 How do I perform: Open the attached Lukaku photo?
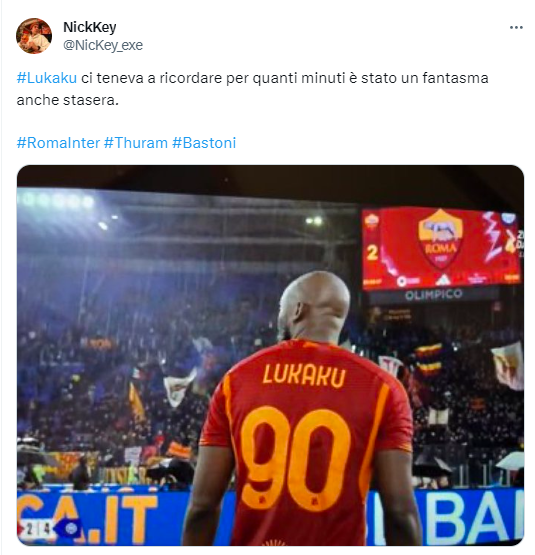(271, 355)
